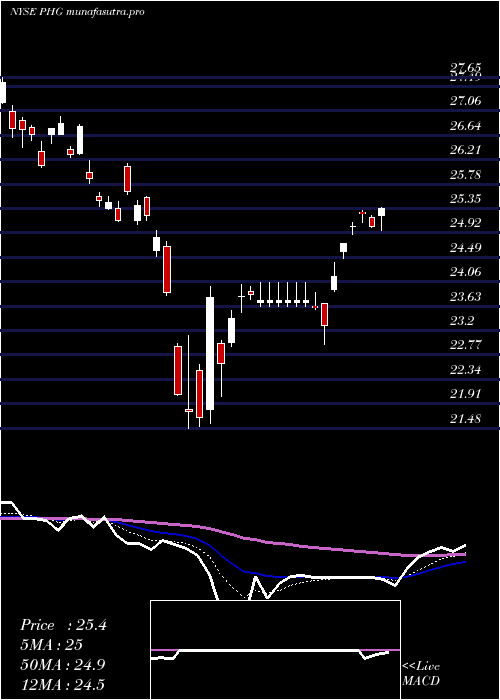Click the NYSE PHG munafasutra.pro title text
This screenshot has height=700, width=500.
click(77, 12)
